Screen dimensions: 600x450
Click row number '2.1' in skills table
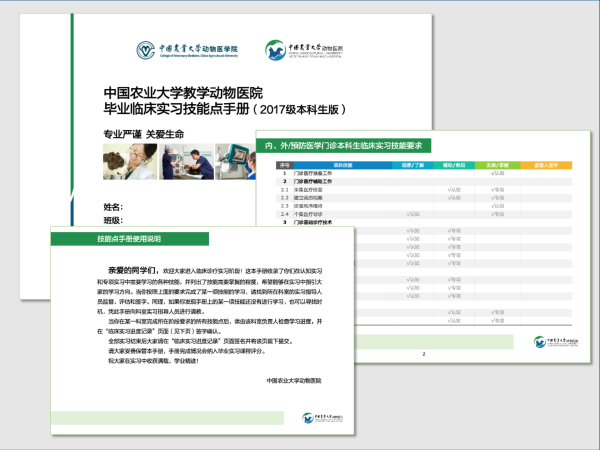(285, 190)
